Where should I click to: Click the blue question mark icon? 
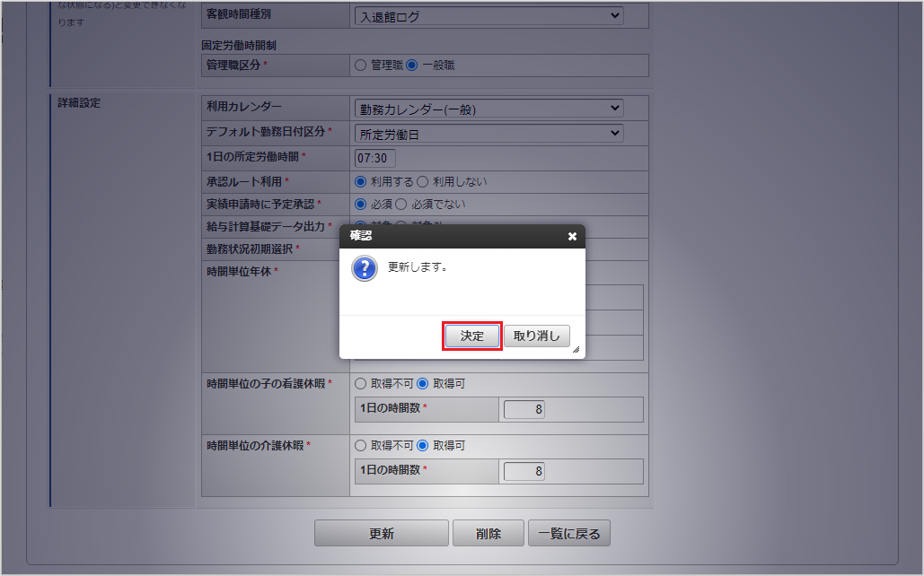pos(365,268)
